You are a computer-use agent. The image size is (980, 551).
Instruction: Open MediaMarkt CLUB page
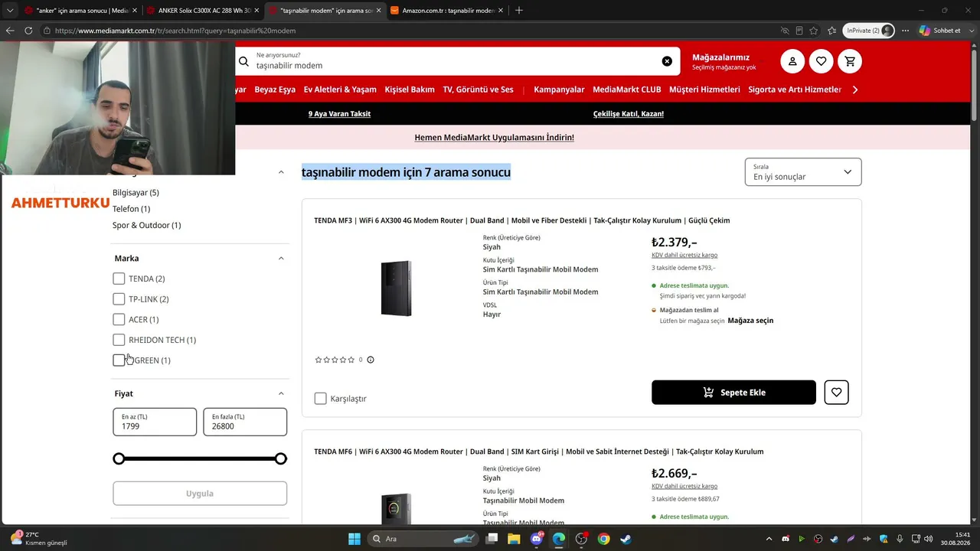coord(627,90)
